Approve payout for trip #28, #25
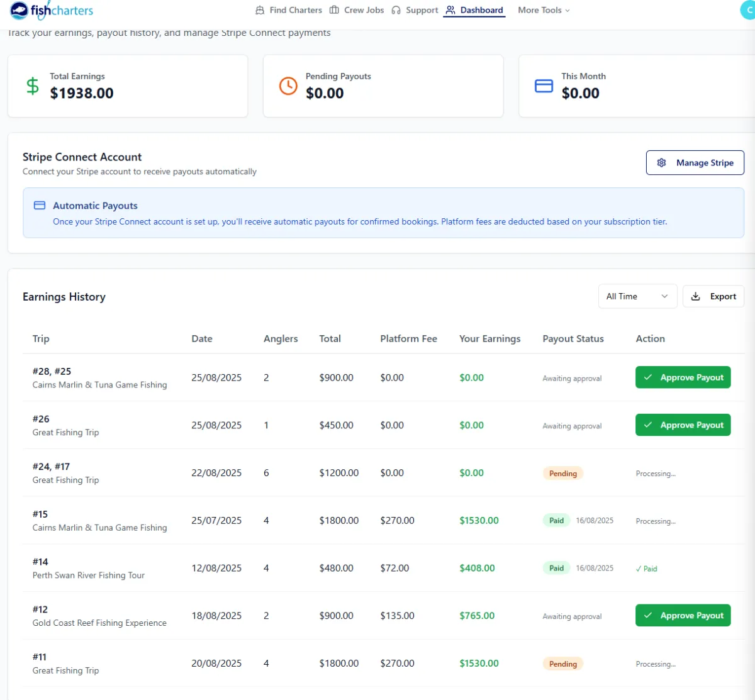Viewport: 755px width, 700px height. [683, 377]
